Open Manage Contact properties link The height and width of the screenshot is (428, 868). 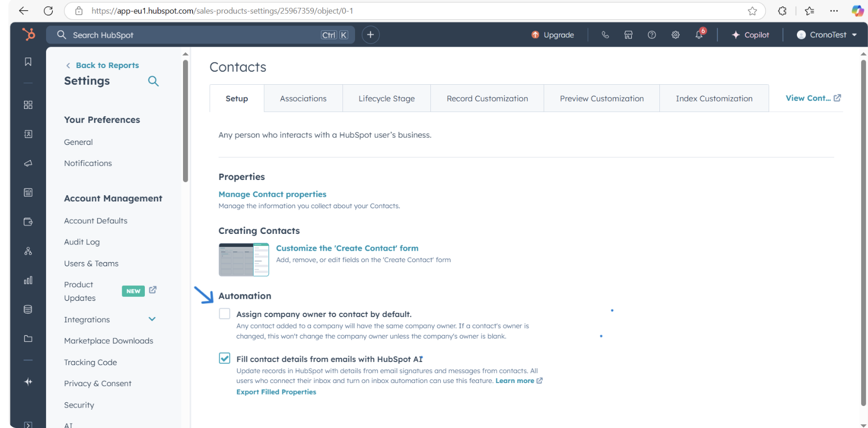pyautogui.click(x=272, y=194)
